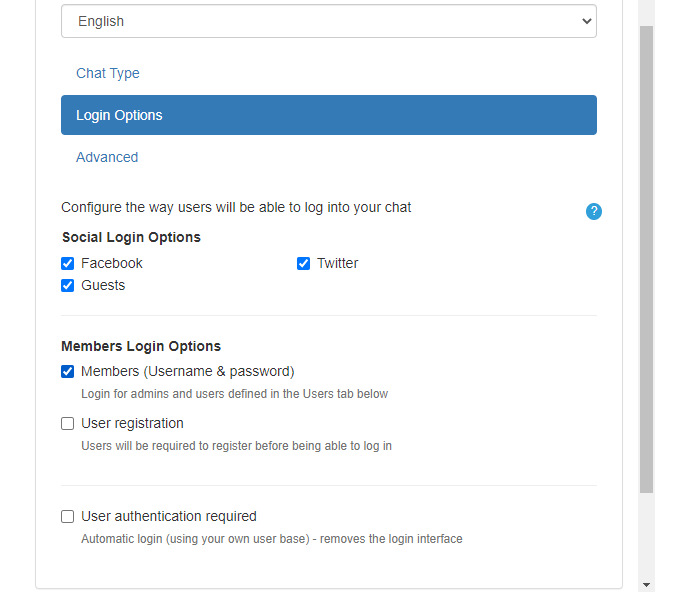
Task: Click the User authentication required label
Action: point(168,517)
